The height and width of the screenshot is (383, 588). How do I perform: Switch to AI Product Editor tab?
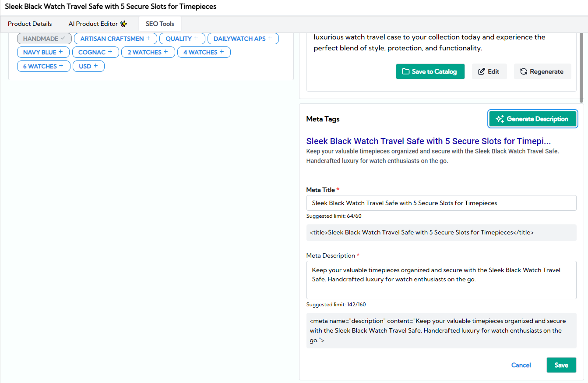coord(98,24)
